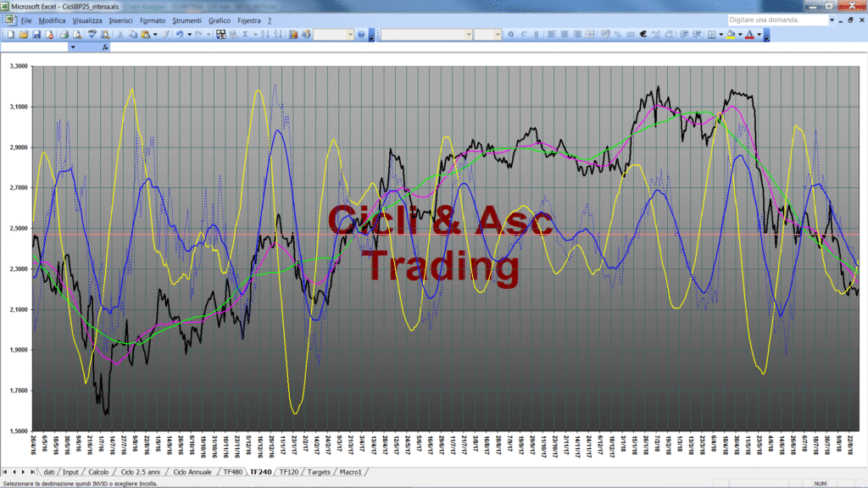868x488 pixels.
Task: Open the font size combo box
Action: click(x=487, y=34)
